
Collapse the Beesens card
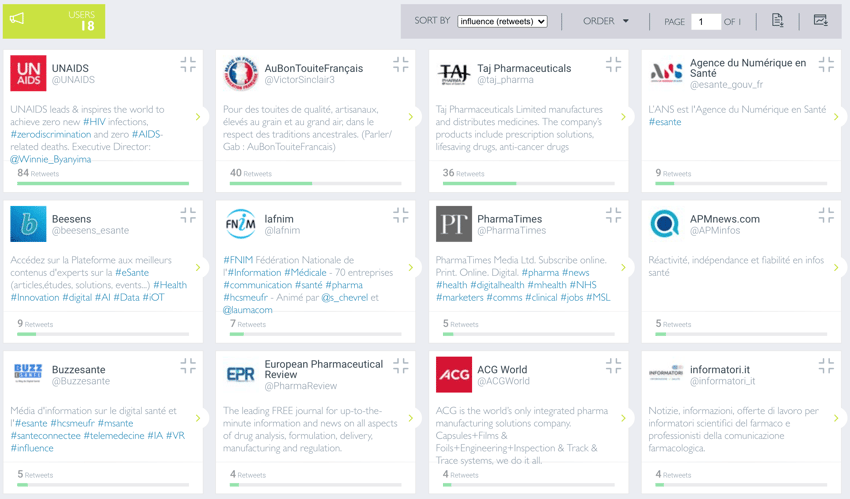pos(188,215)
